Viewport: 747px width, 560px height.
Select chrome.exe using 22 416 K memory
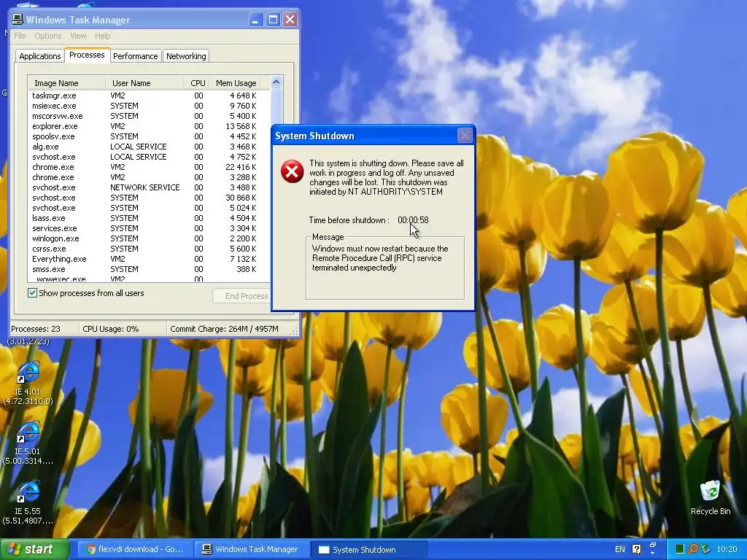(x=149, y=167)
